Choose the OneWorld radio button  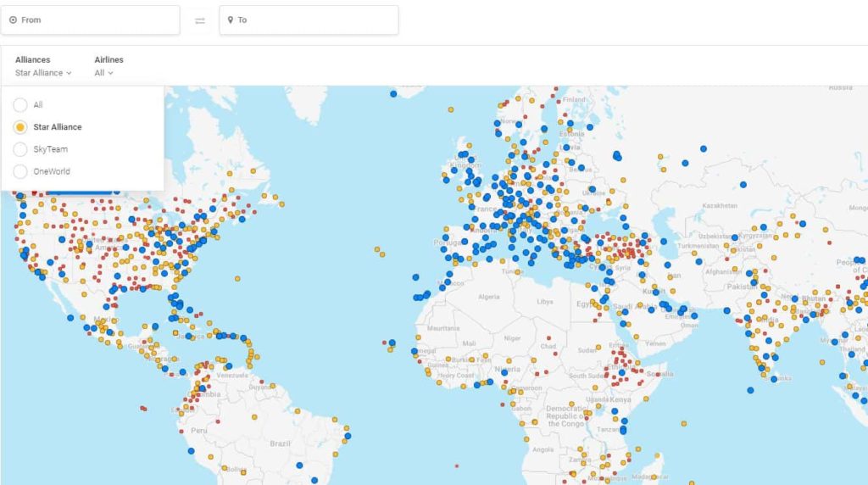point(20,171)
